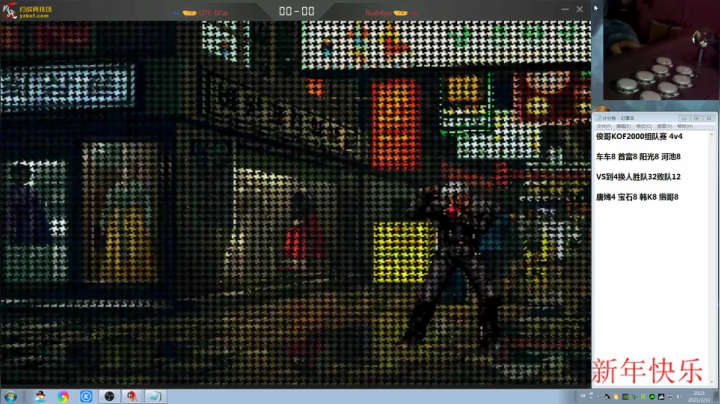Click the player name RushKyo
Image resolution: width=720 pixels, height=404 pixels.
point(378,13)
